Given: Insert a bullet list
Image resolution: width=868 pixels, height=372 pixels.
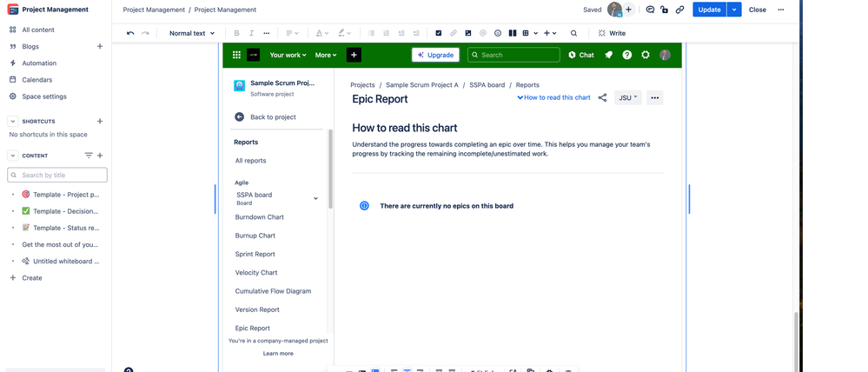Looking at the screenshot, I should (x=372, y=33).
